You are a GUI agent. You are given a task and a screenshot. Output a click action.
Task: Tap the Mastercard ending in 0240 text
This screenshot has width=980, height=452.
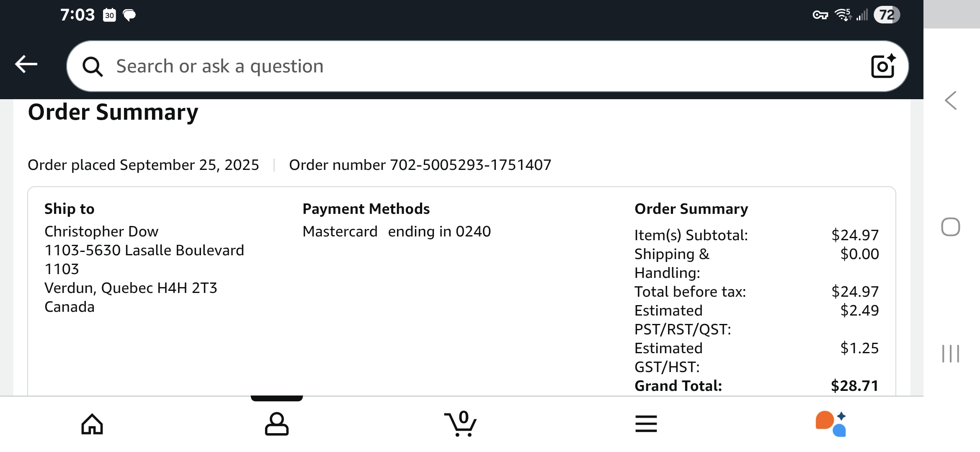[397, 231]
